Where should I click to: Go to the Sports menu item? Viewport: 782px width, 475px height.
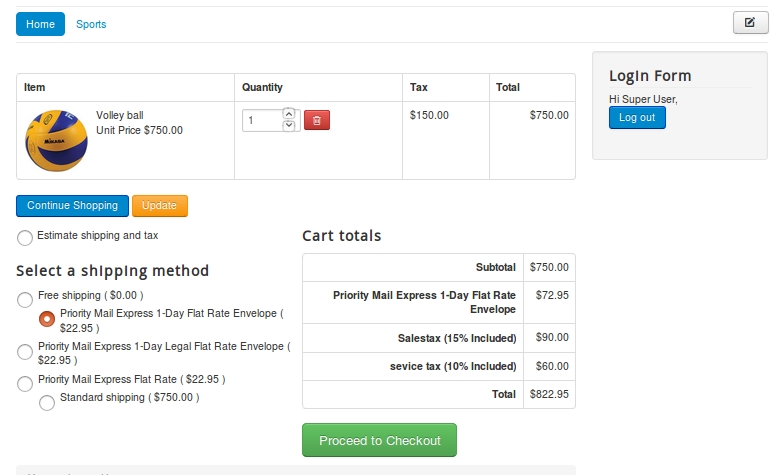91,24
